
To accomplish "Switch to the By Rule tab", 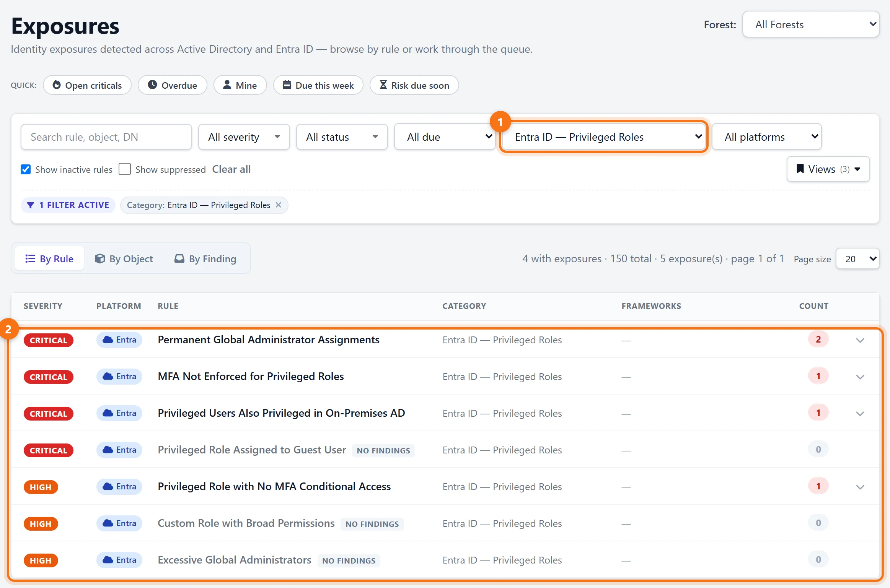I will click(49, 259).
